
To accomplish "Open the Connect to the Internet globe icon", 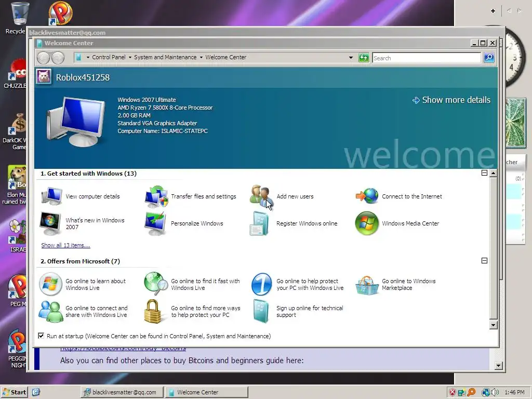I will click(x=367, y=196).
